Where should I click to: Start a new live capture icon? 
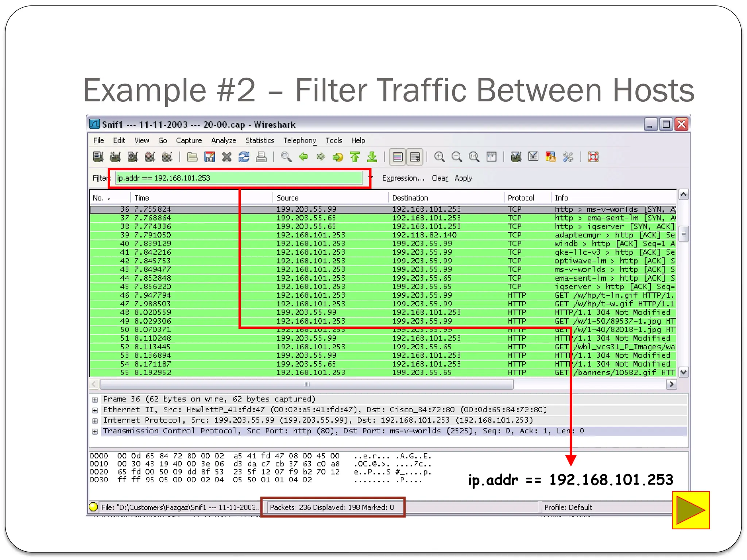coord(132,157)
